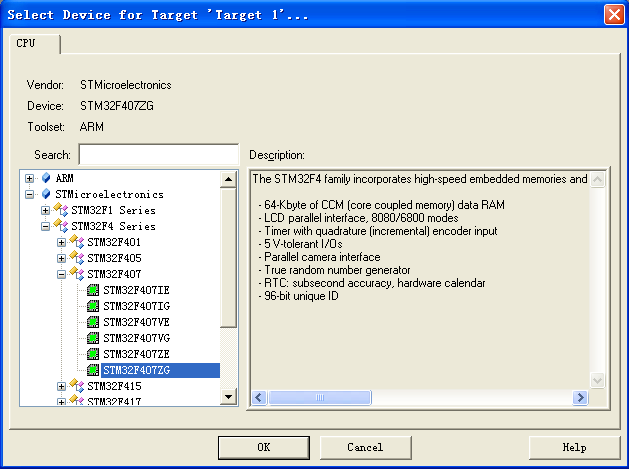Image resolution: width=629 pixels, height=469 pixels.
Task: Select highlighted device STM32F407ZG
Action: [160, 370]
